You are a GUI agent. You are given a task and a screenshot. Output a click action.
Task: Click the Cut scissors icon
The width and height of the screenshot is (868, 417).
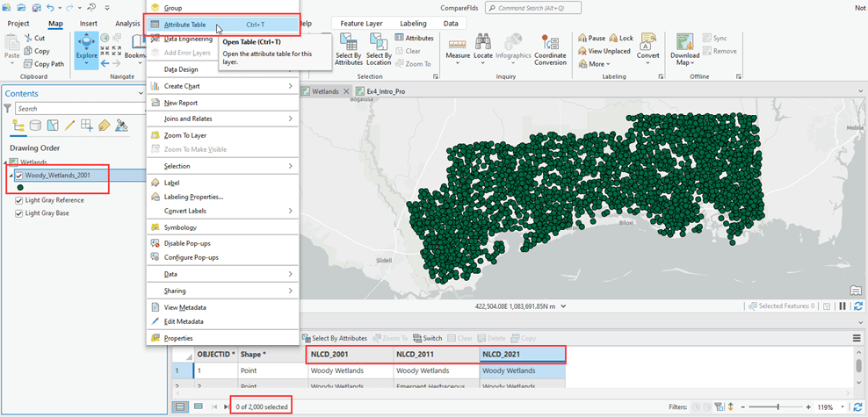point(29,38)
